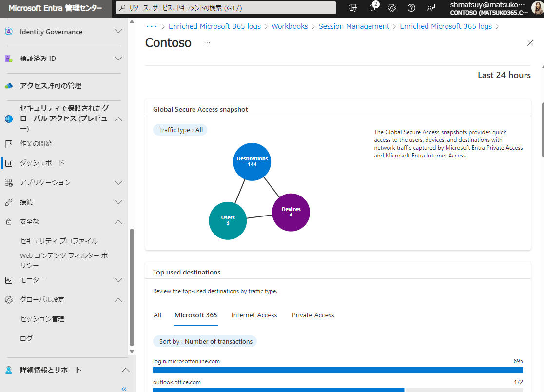544x392 pixels.
Task: Click the search magnifier icon
Action: point(122,8)
